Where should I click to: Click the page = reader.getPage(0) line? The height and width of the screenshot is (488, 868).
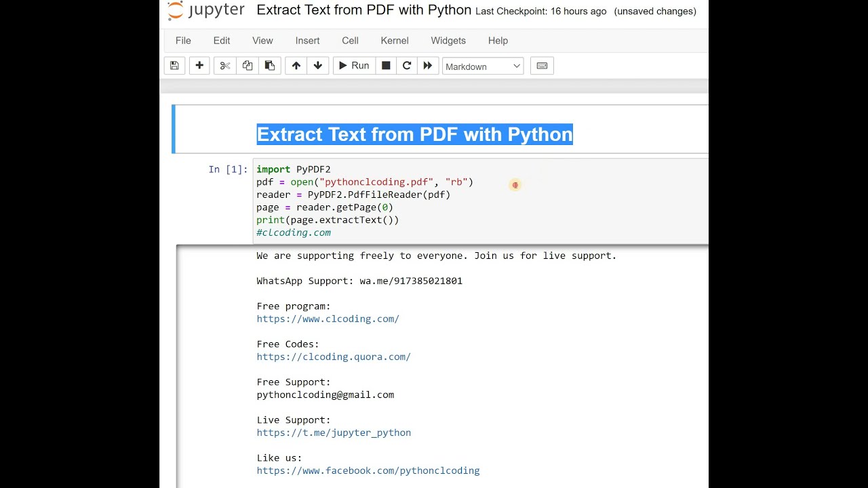point(325,207)
